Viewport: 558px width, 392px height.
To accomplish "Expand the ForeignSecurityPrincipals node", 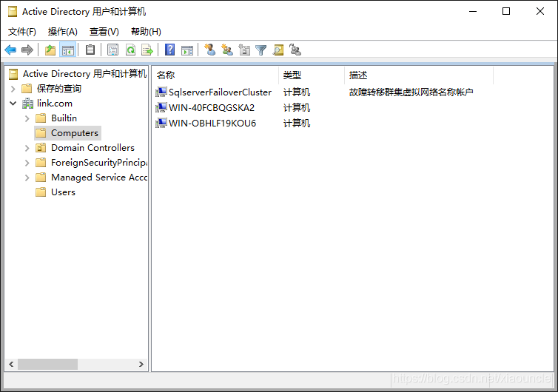I will (x=27, y=163).
